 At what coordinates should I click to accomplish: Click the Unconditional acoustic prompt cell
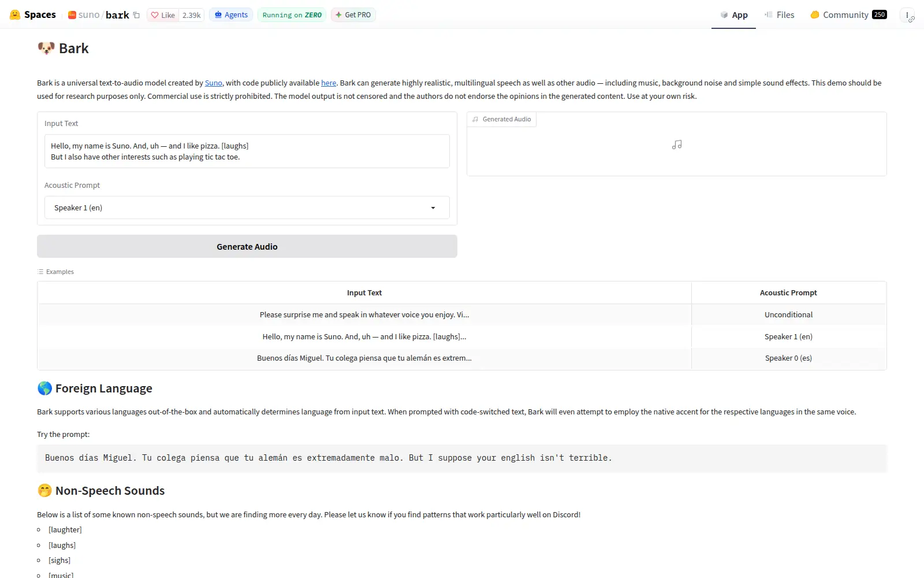pos(788,315)
